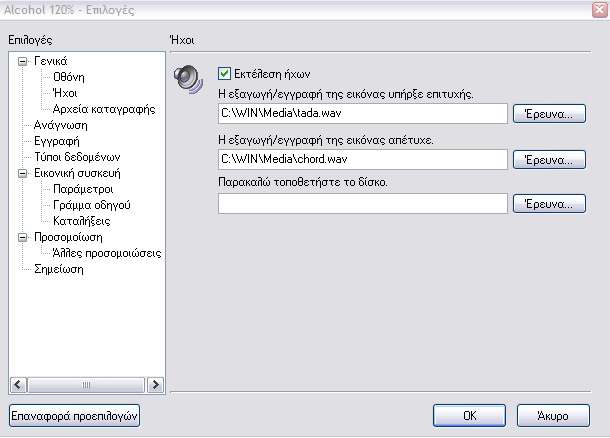Toggle the Εκτέλεση ήχων checkbox
610x438 pixels.
click(224, 74)
